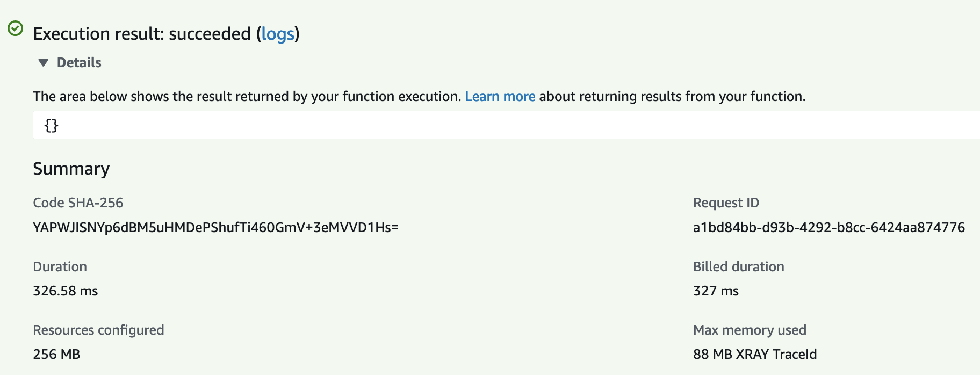This screenshot has width=980, height=375.
Task: Click the 327 ms billed duration value
Action: pyautogui.click(x=716, y=291)
